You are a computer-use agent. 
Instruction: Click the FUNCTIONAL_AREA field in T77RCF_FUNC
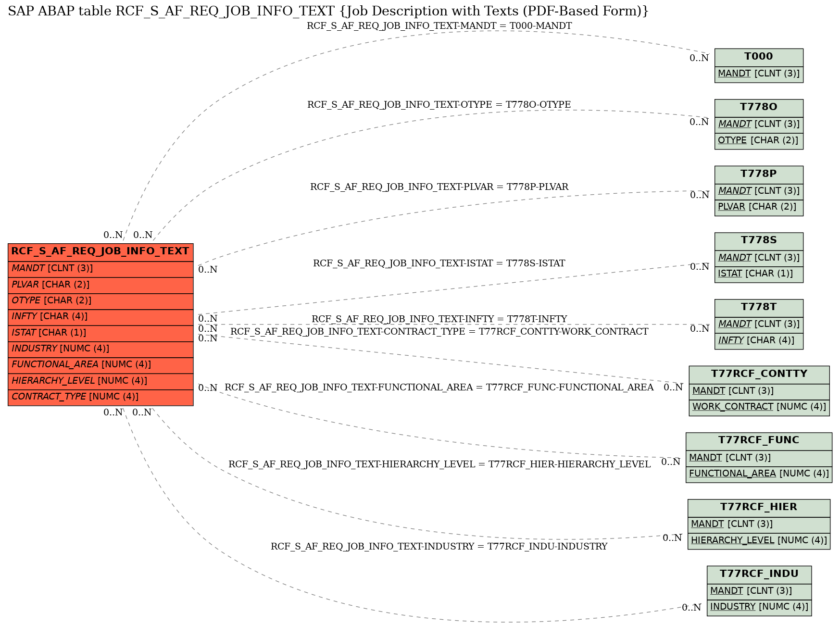click(x=759, y=474)
